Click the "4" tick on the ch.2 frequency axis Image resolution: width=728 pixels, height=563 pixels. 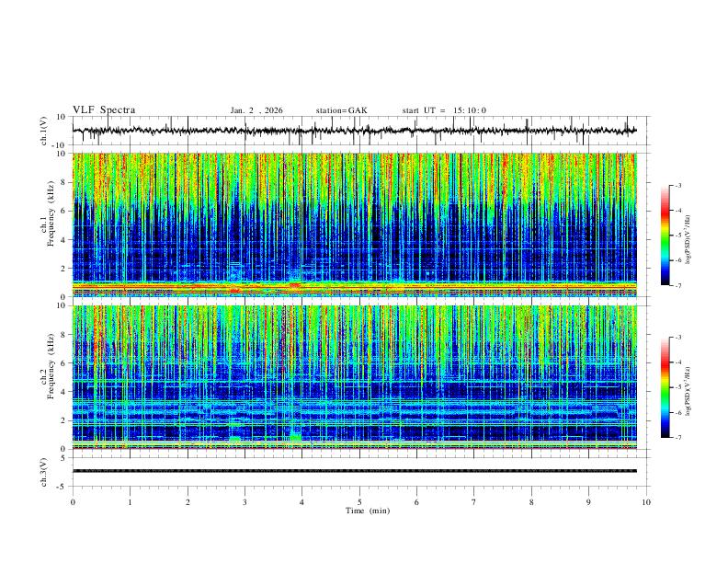(x=64, y=392)
